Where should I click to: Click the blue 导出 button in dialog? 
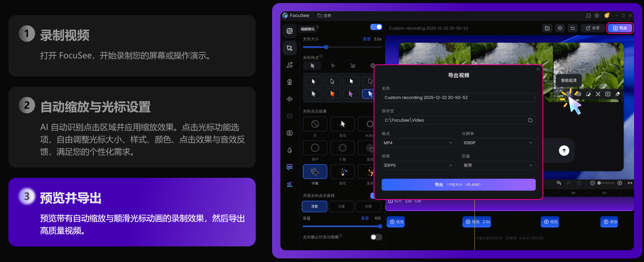click(x=458, y=185)
